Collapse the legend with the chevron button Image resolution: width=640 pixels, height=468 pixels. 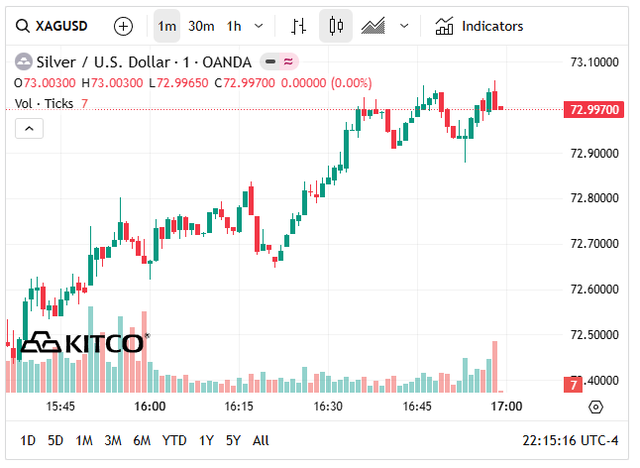(28, 128)
